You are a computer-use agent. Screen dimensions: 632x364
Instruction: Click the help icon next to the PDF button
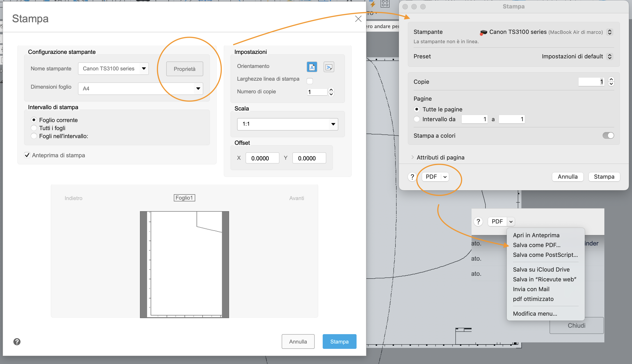(412, 177)
